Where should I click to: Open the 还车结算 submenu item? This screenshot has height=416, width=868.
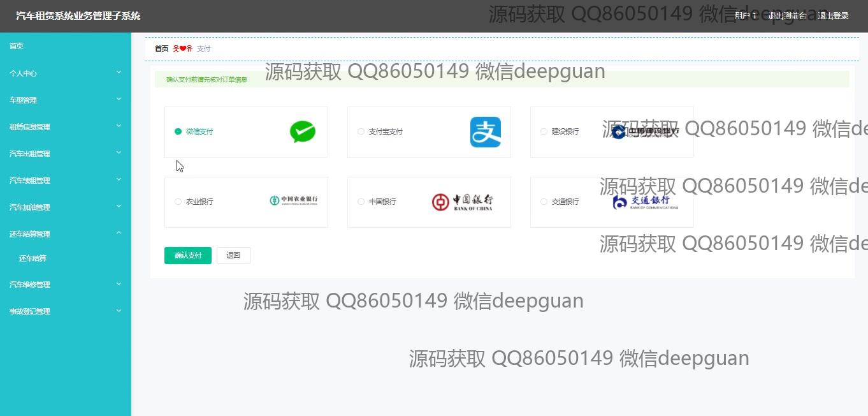point(66,258)
